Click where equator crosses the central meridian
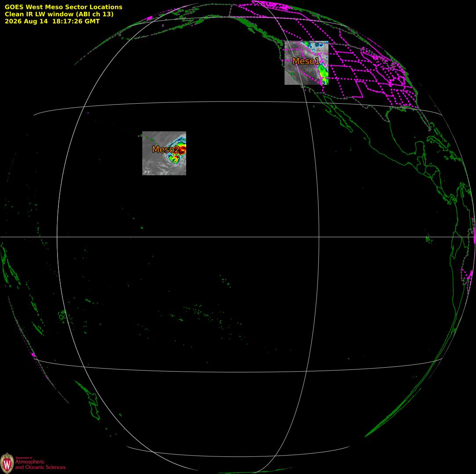The image size is (476, 474). pos(319,237)
